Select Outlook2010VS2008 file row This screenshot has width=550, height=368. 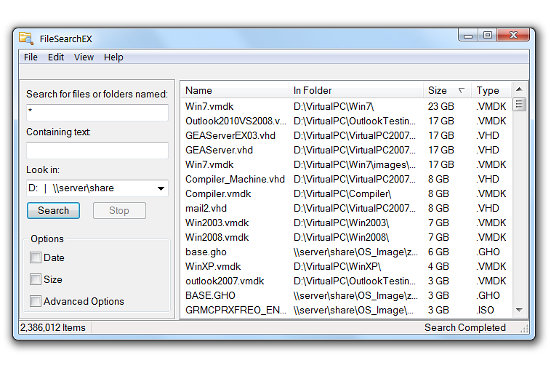(346, 121)
